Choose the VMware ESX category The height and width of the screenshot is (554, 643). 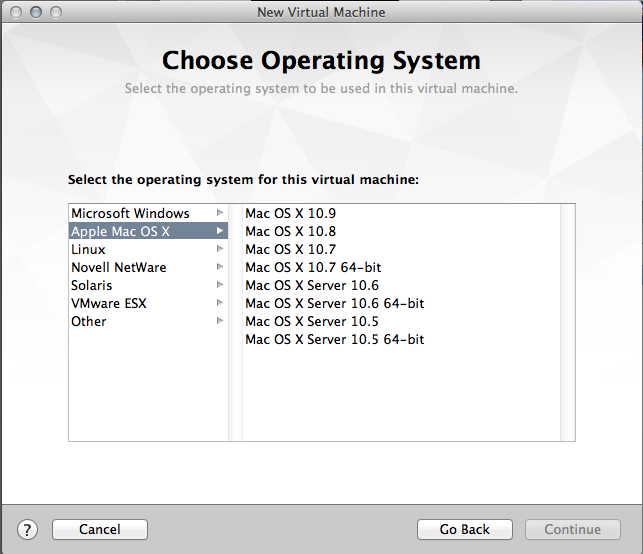tap(148, 303)
